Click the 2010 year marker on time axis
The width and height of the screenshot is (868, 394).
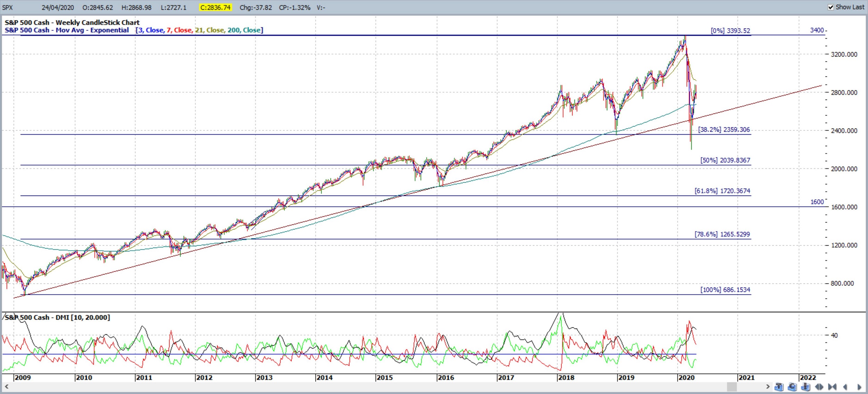coord(84,378)
